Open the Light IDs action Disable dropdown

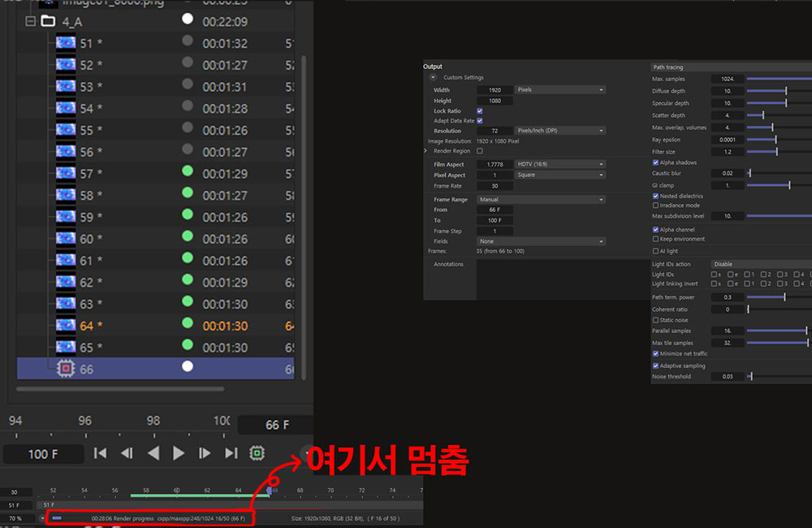762,264
